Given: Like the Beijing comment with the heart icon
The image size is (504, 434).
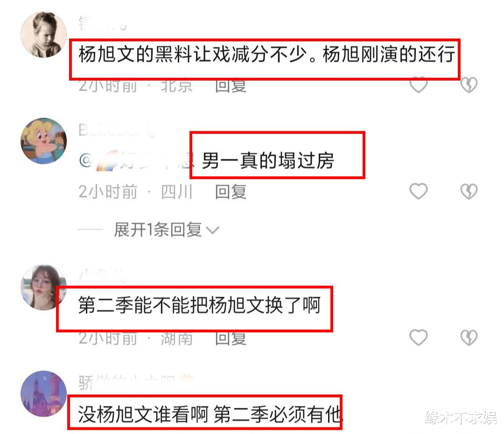Looking at the screenshot, I should point(419,85).
